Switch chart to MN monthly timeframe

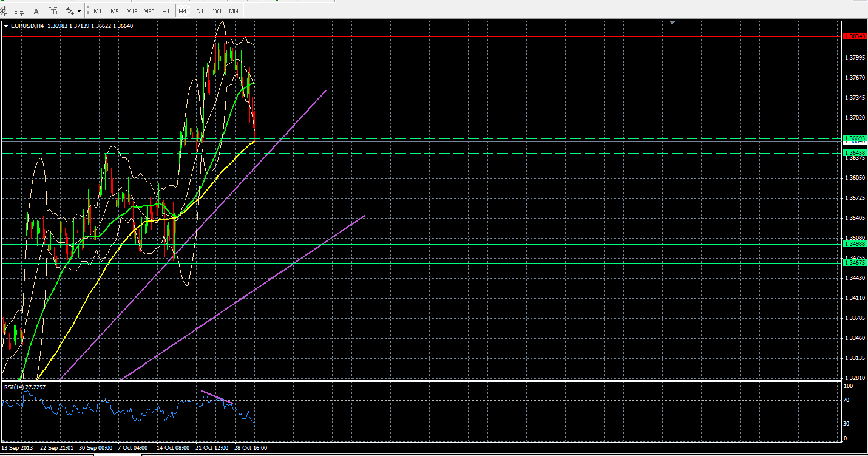(234, 11)
